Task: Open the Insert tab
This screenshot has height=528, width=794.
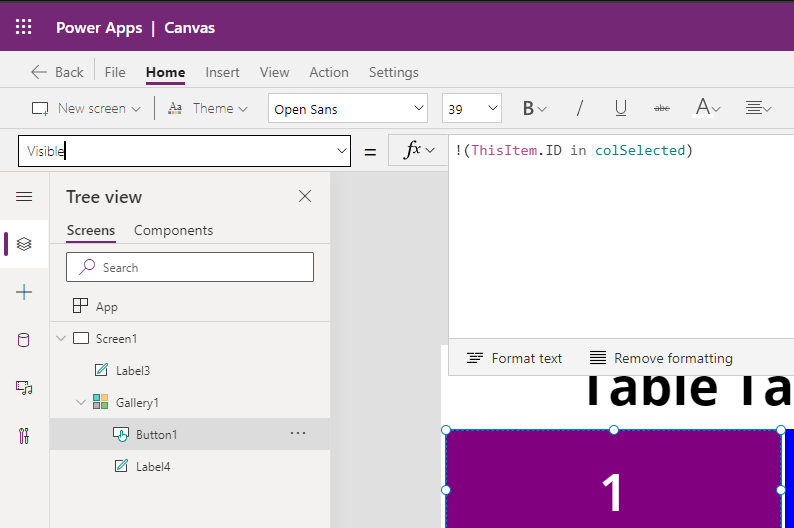Action: (222, 72)
